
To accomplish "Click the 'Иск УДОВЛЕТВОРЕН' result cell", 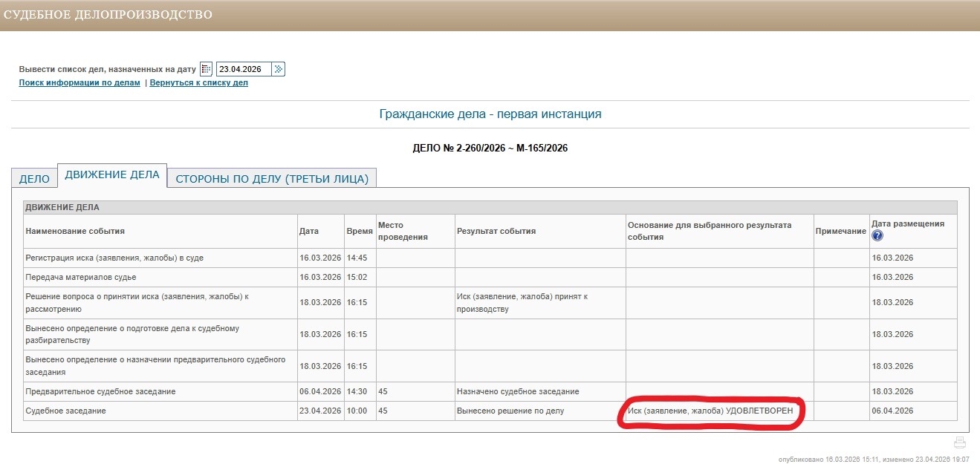I will 710,411.
